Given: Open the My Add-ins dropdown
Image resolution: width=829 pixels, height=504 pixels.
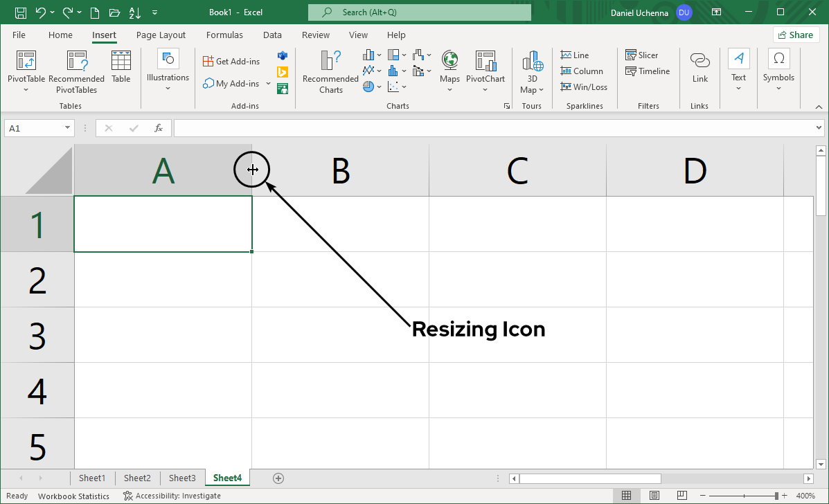Looking at the screenshot, I should 268,83.
